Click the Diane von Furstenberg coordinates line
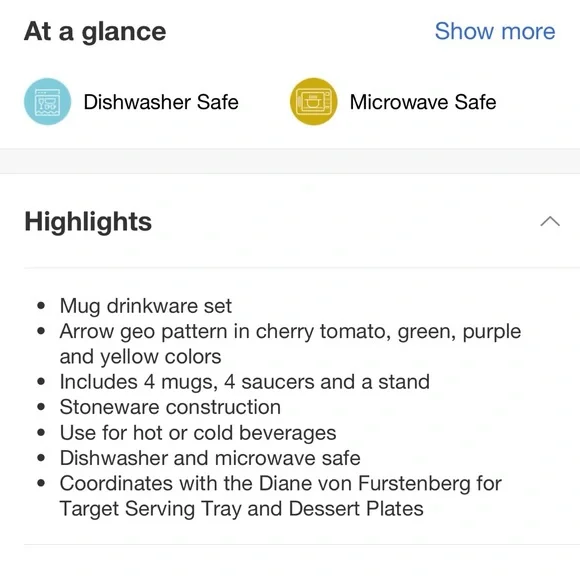Image resolution: width=580 pixels, height=580 pixels. coord(281,483)
